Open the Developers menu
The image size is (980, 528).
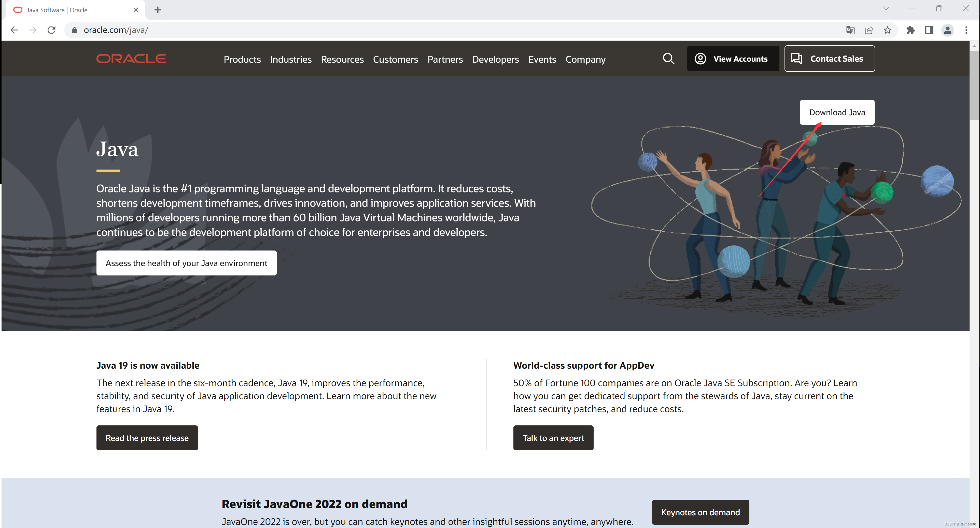coord(495,59)
